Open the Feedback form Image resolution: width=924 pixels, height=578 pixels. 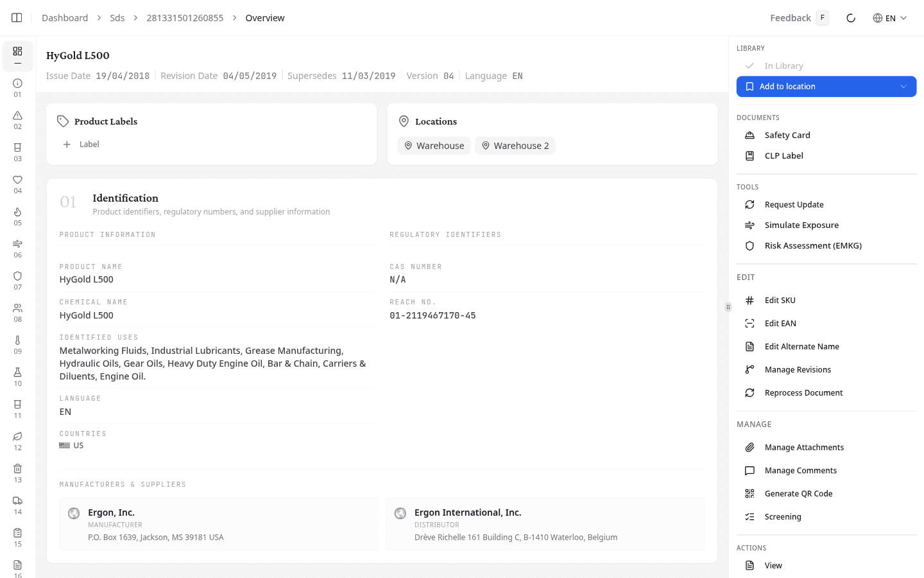click(791, 17)
